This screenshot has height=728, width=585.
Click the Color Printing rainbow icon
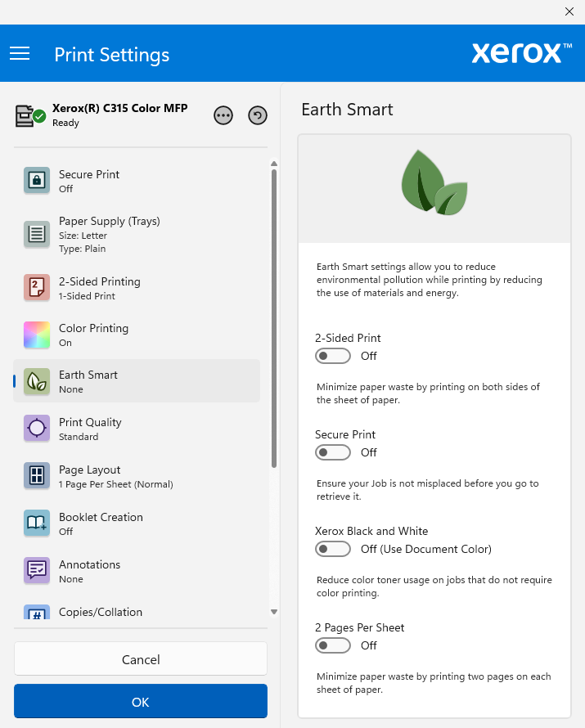[x=37, y=335]
